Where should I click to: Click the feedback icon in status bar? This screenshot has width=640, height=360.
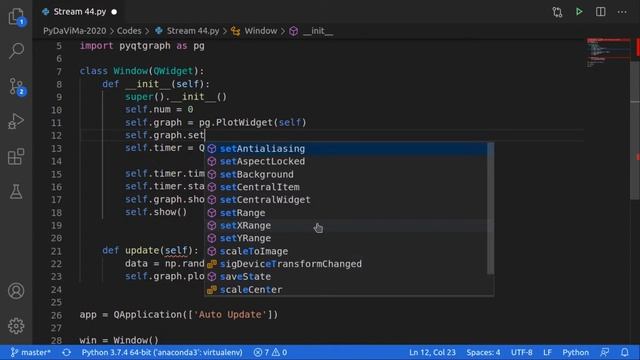pos(604,353)
